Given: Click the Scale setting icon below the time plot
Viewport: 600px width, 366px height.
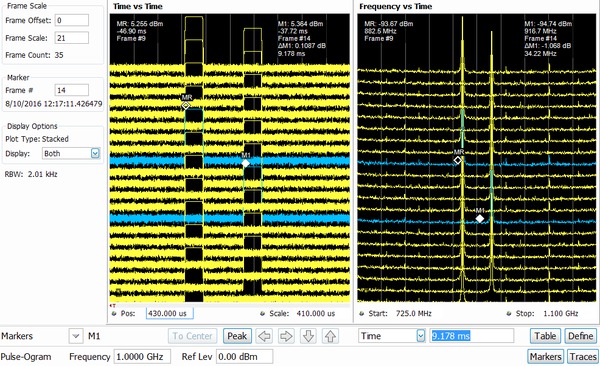Looking at the screenshot, I should point(262,314).
